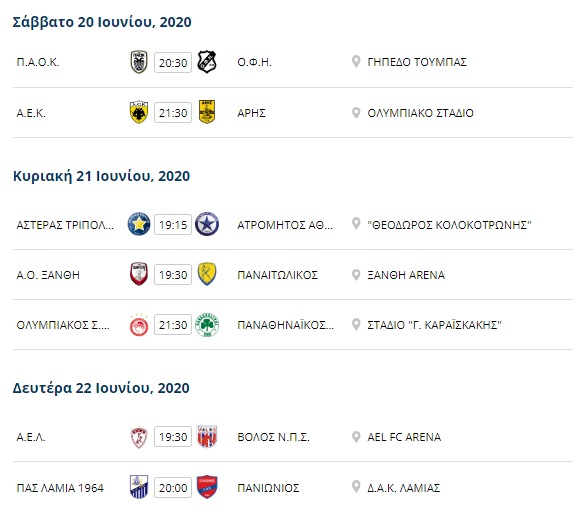Viewport: 573px width, 509px height.
Task: Open the 19:15 match time box
Action: [173, 225]
